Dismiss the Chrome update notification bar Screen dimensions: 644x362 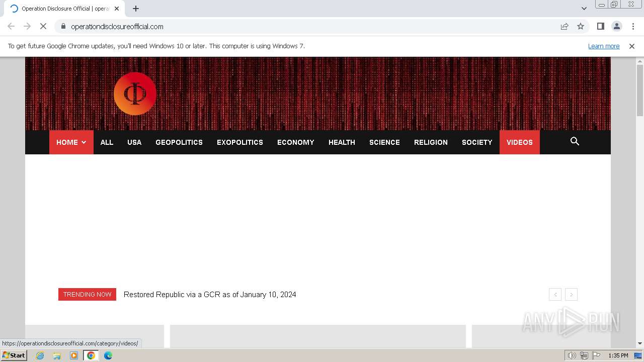(632, 46)
